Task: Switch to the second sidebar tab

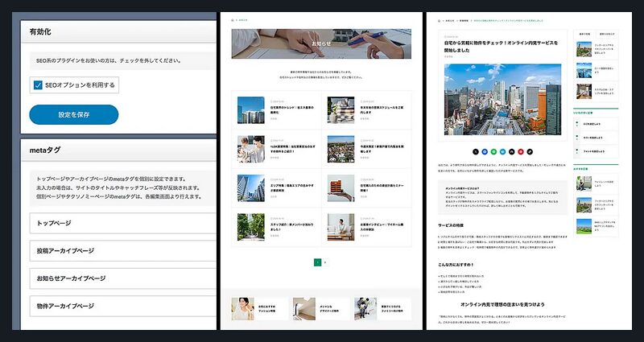Action: coord(607,35)
